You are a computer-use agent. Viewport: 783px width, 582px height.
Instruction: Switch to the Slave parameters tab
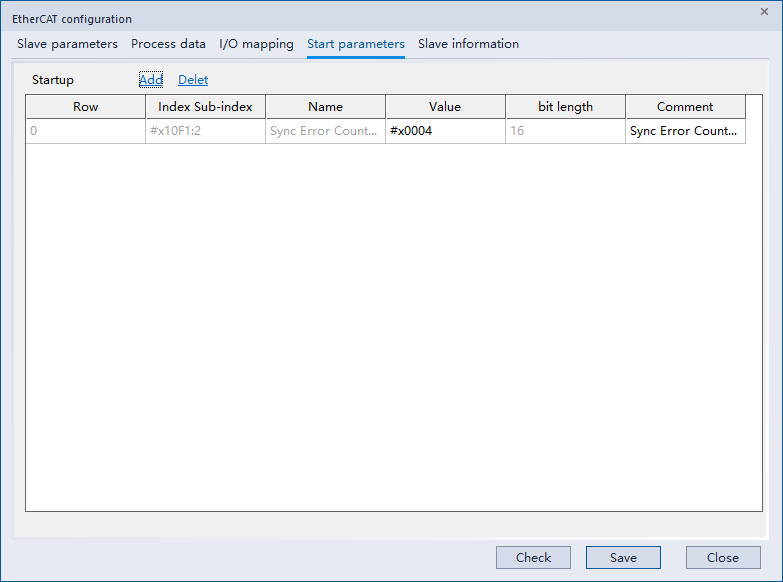tap(67, 44)
